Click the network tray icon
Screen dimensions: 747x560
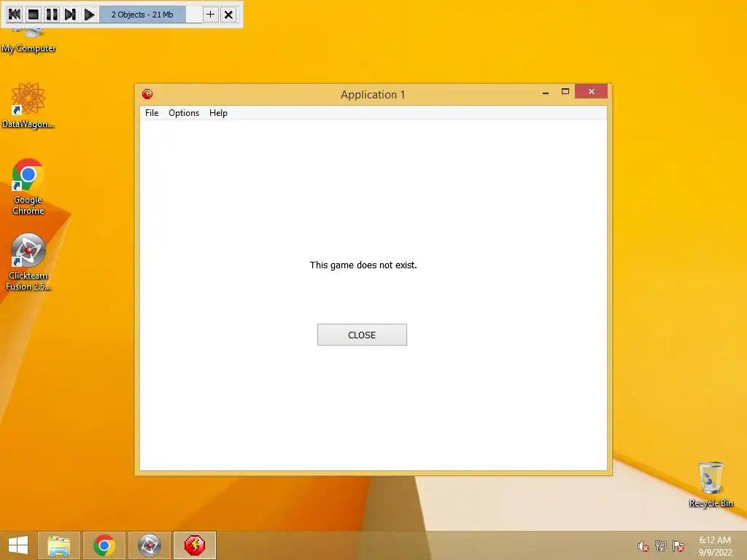tap(661, 545)
